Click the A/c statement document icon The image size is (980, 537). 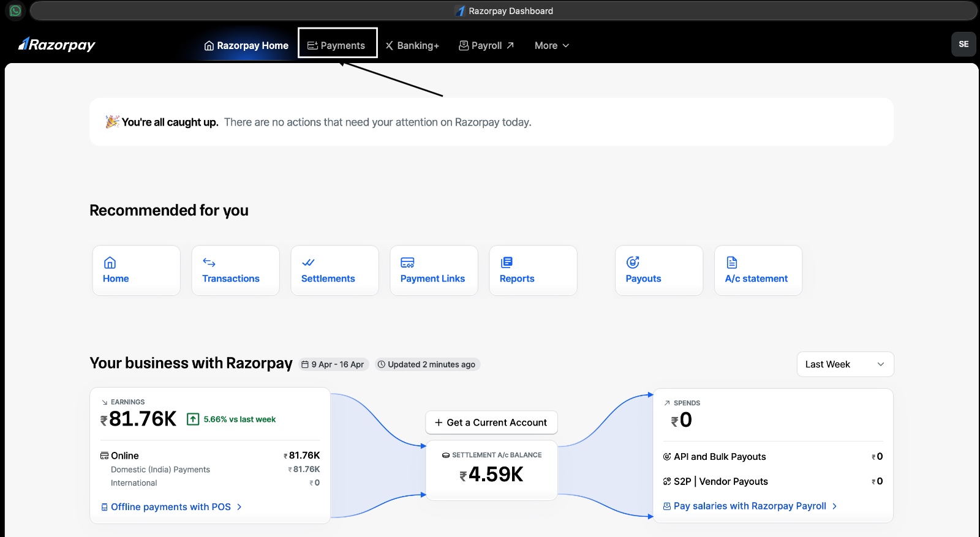732,263
